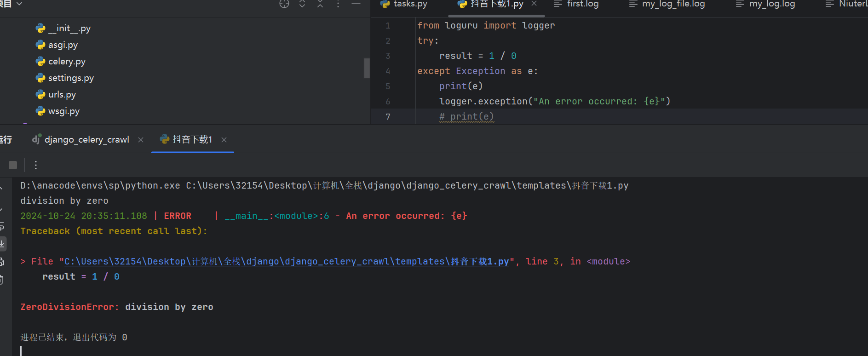Click the editor tabs horizontal scrollbar
868x356 pixels.
click(496, 16)
